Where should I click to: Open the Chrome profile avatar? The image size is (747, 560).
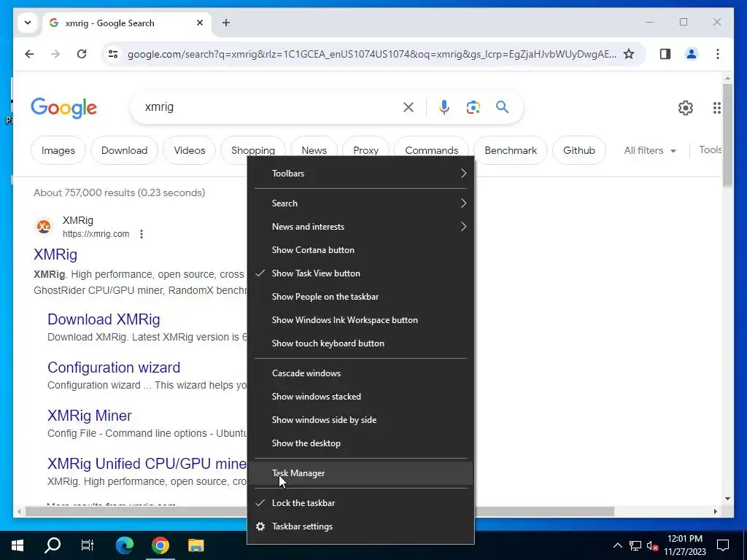coord(692,54)
